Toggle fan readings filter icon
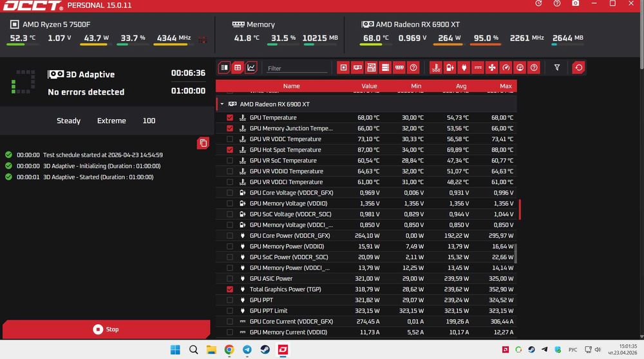The image size is (644, 359). [x=491, y=68]
